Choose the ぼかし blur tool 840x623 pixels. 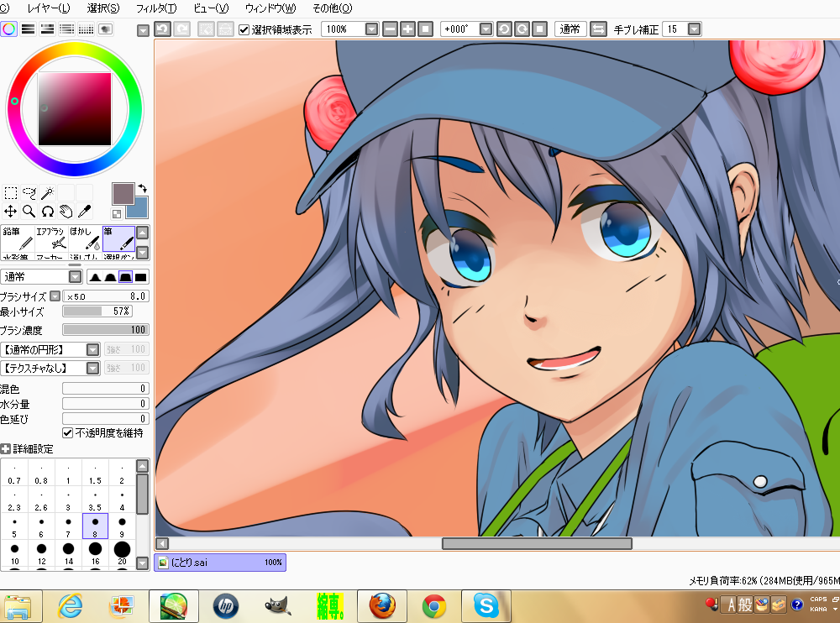[x=85, y=239]
